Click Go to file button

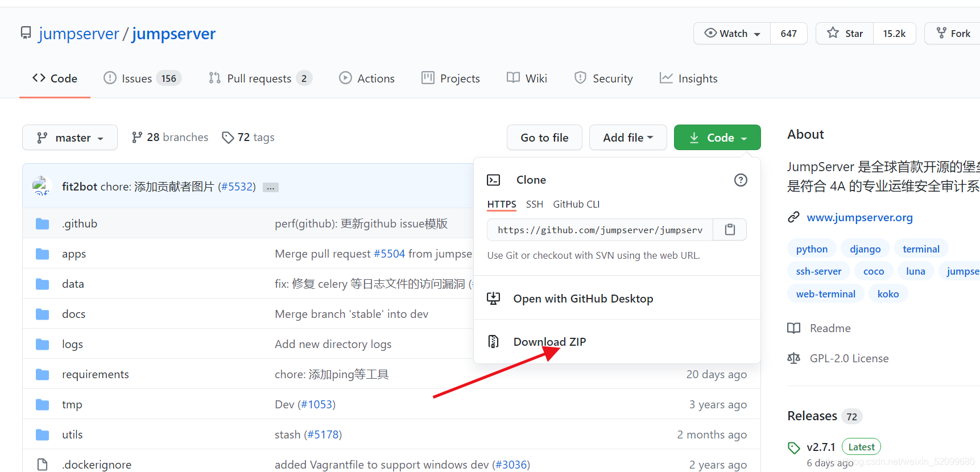pos(544,138)
